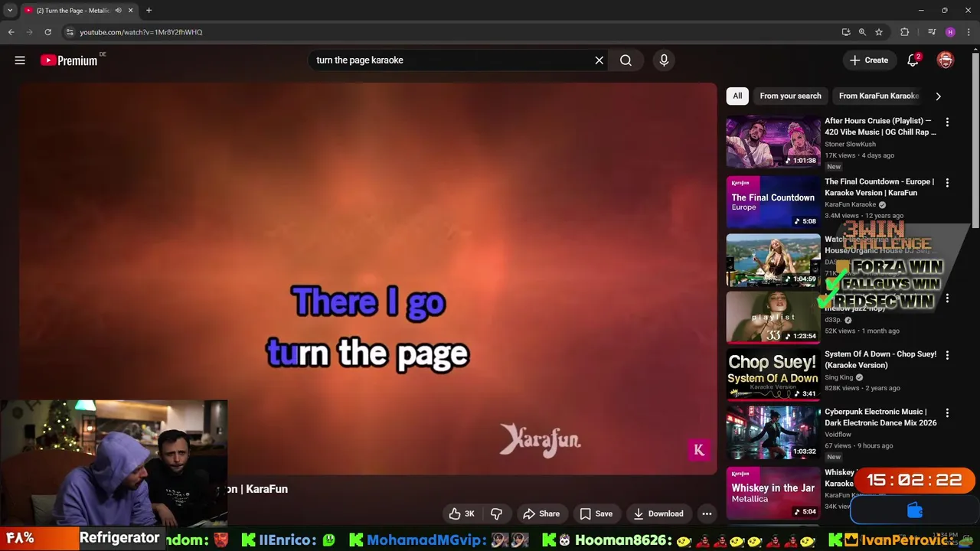Open Whiskey in the Jar thumbnail

click(x=773, y=493)
